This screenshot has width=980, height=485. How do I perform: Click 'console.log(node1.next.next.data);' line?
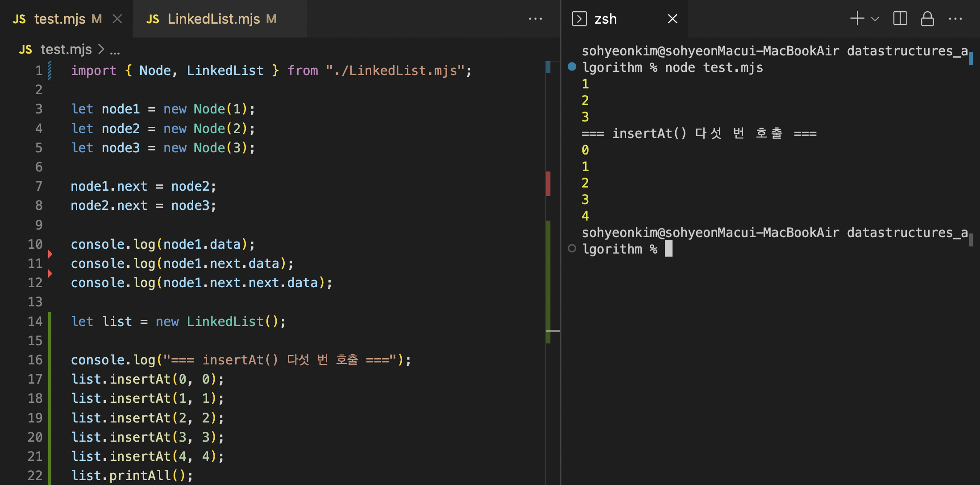point(202,283)
